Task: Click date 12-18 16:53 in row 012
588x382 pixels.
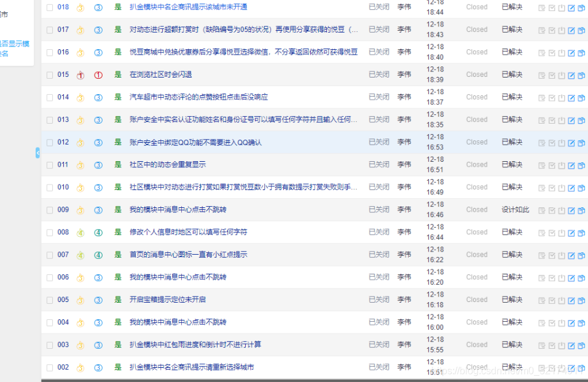Action: 435,142
